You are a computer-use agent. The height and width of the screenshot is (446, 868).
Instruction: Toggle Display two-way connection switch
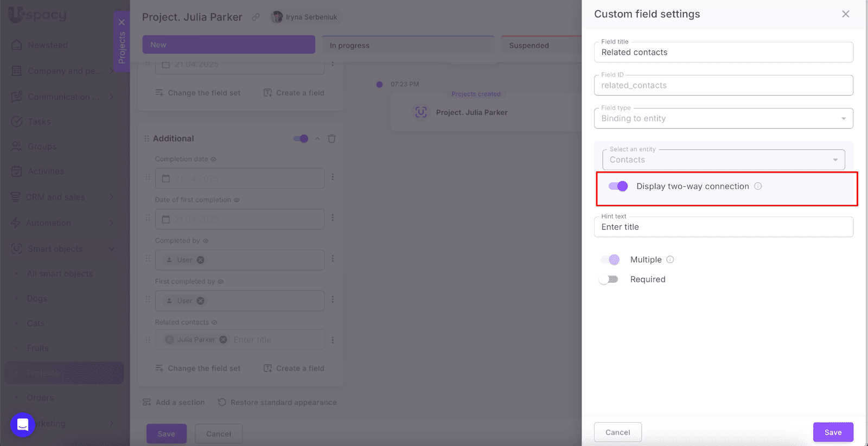tap(618, 186)
